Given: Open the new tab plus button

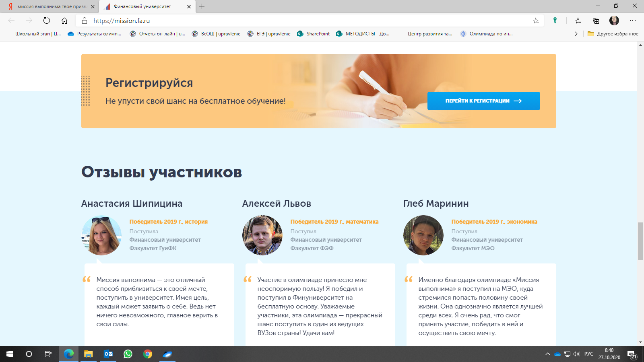Looking at the screenshot, I should click(202, 6).
